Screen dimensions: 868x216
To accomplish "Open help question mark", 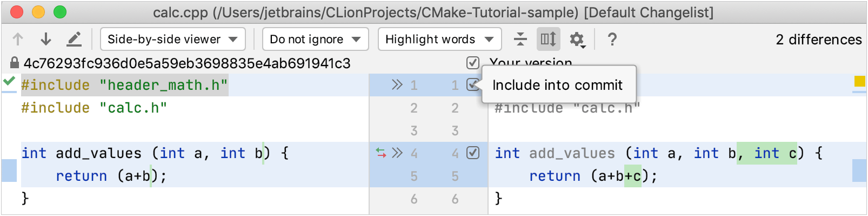I will tap(612, 39).
